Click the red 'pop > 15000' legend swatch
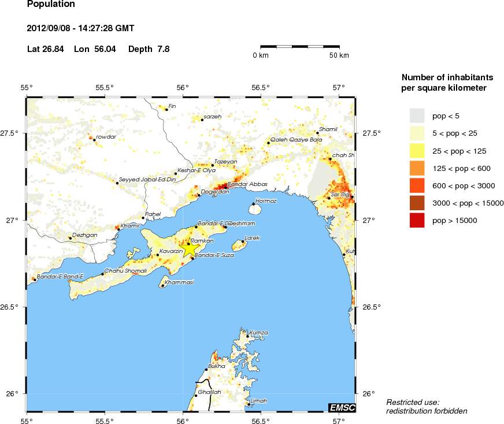This screenshot has height=424, width=504. [x=417, y=220]
